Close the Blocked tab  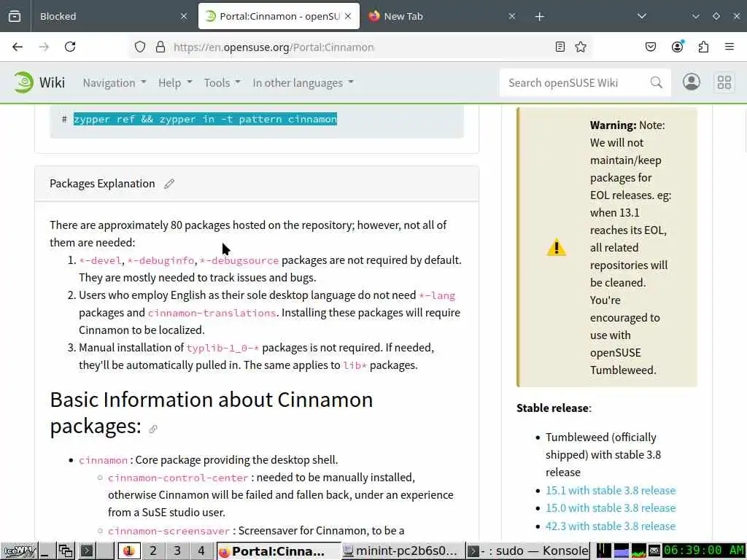(x=184, y=16)
